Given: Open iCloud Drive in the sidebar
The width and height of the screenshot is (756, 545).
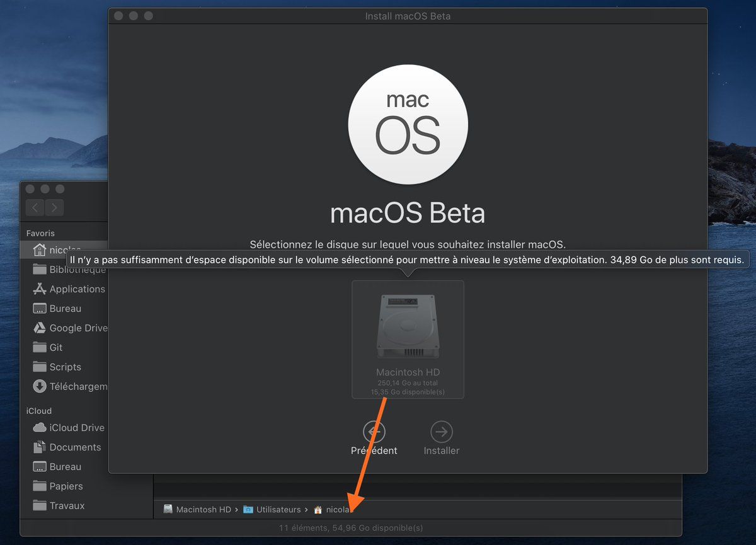Looking at the screenshot, I should (76, 428).
